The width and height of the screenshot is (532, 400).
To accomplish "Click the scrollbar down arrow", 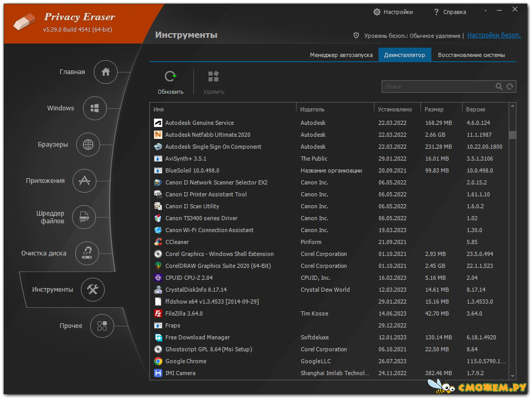I will pyautogui.click(x=512, y=376).
